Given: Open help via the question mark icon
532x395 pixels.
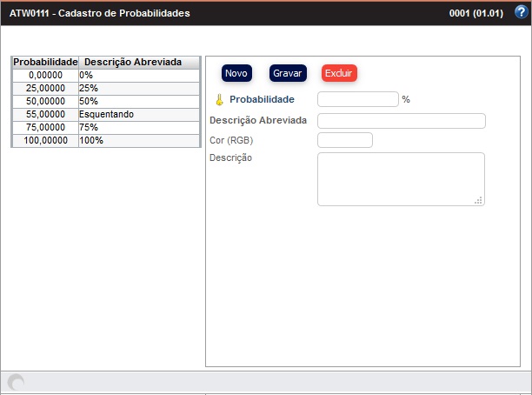Looking at the screenshot, I should (521, 13).
